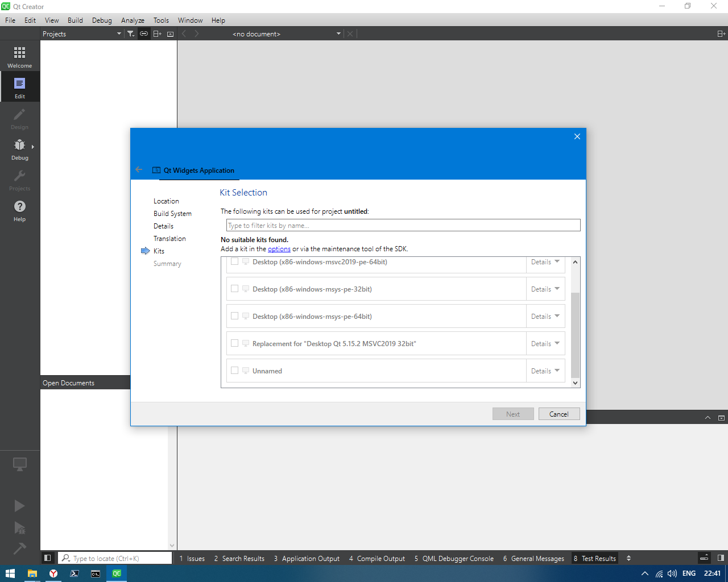Click the kit list scrollbar thumb
This screenshot has height=582, width=728.
pos(575,335)
